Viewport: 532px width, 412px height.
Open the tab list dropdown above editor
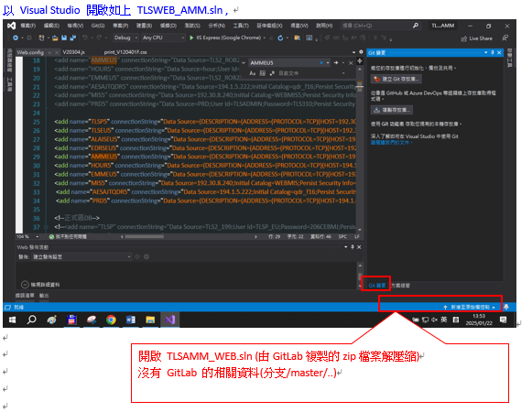(x=353, y=52)
